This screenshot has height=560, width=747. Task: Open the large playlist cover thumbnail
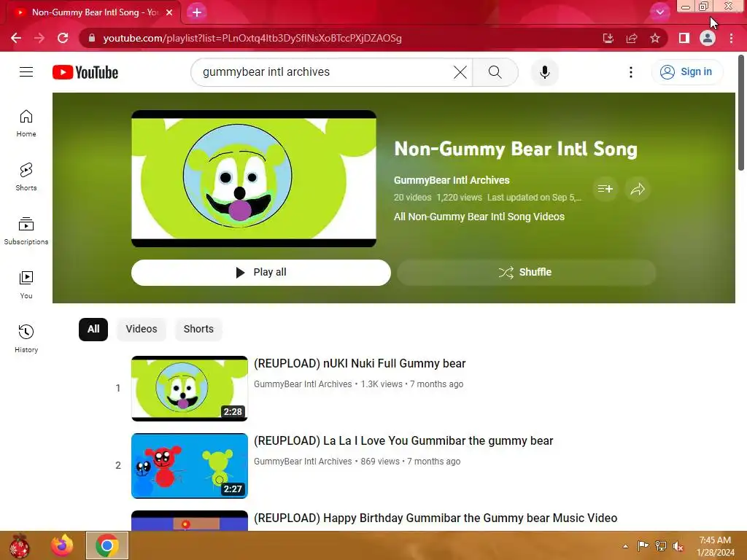[254, 179]
